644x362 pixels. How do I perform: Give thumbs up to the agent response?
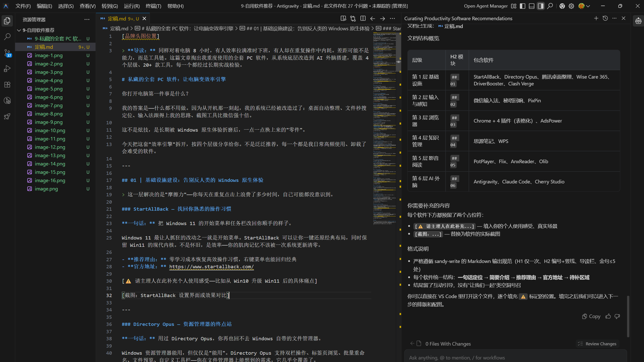coord(608,316)
